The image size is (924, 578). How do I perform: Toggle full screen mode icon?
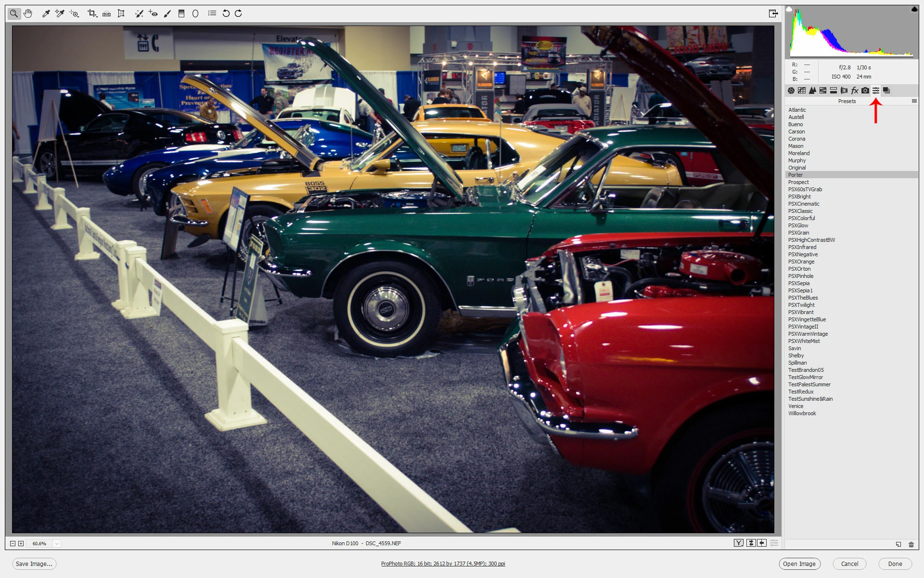point(773,13)
